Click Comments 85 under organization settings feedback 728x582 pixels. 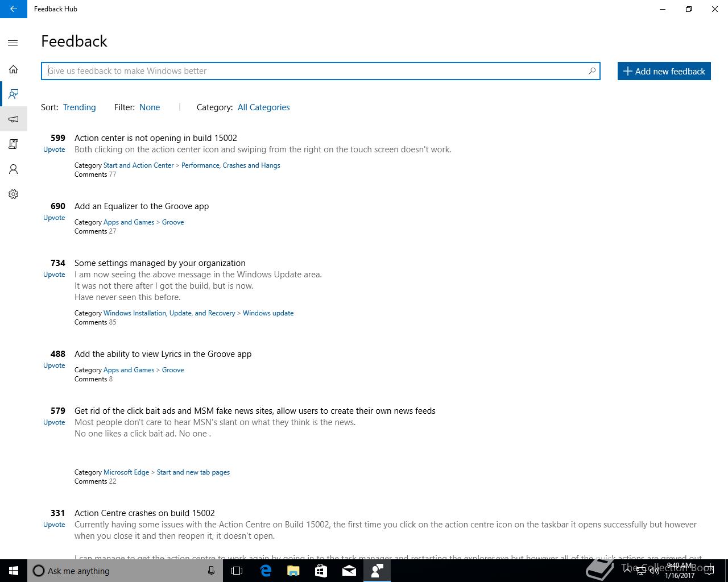tap(95, 322)
